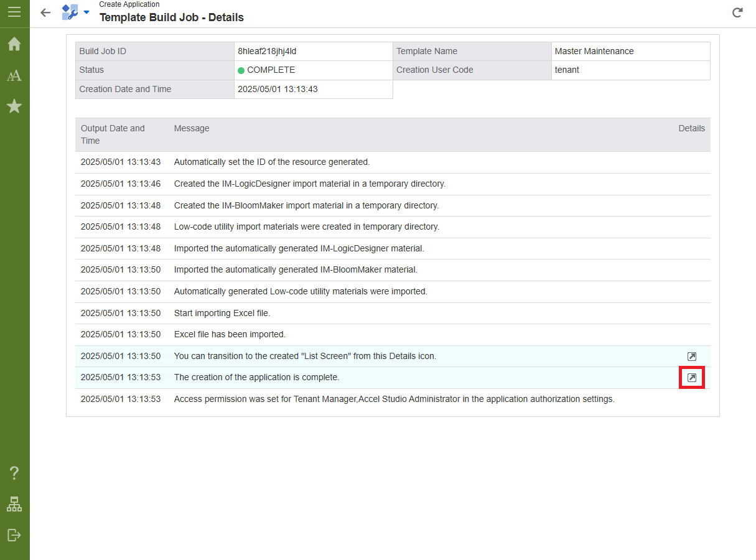Open the font size sidebar icon
The width and height of the screenshot is (756, 560).
[14, 75]
